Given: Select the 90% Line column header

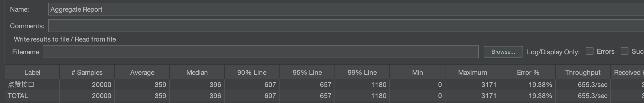Looking at the screenshot, I should 252,72.
